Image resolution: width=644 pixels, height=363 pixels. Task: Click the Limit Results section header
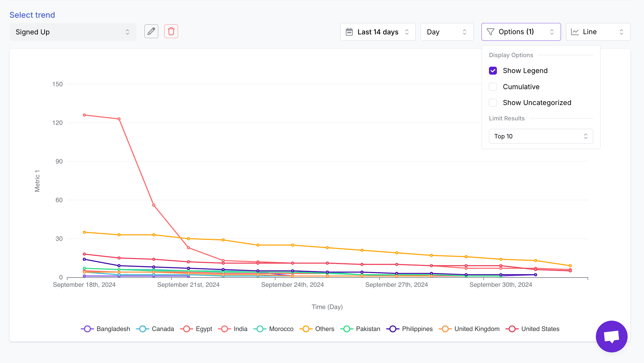click(x=507, y=118)
